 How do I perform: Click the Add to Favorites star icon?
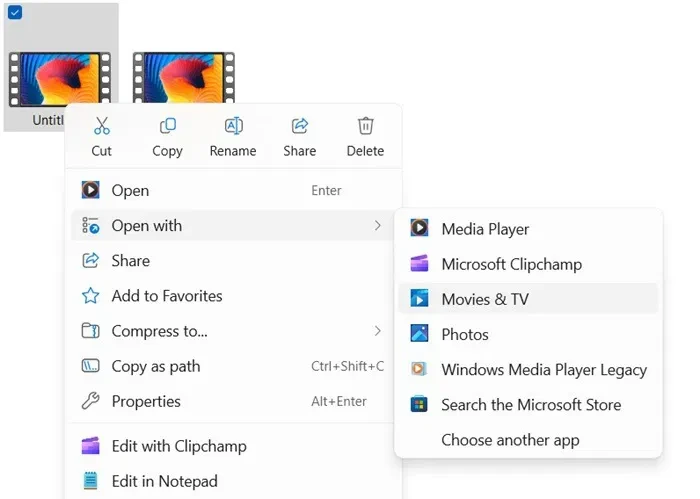click(x=91, y=296)
